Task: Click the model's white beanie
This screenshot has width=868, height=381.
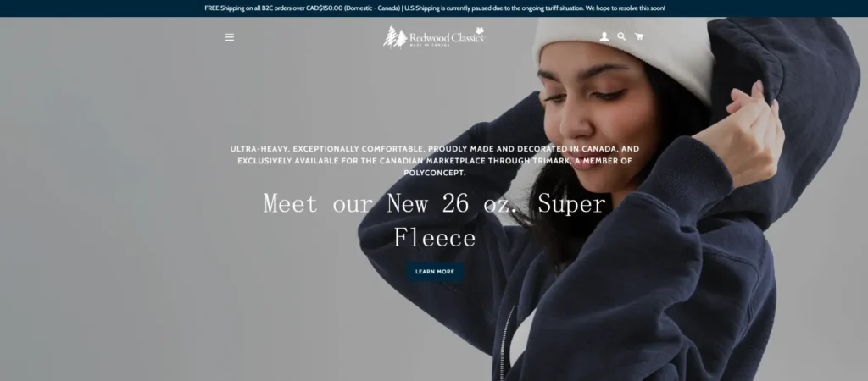Action: (x=623, y=54)
